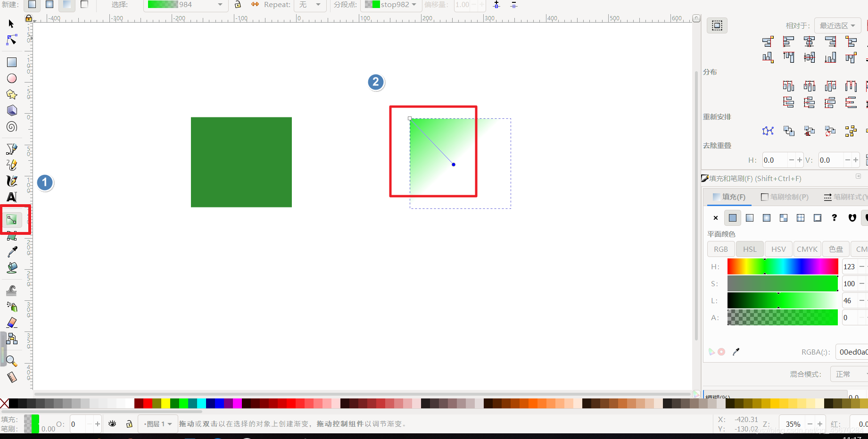
Task: Select the 3D box tool
Action: coord(11,110)
